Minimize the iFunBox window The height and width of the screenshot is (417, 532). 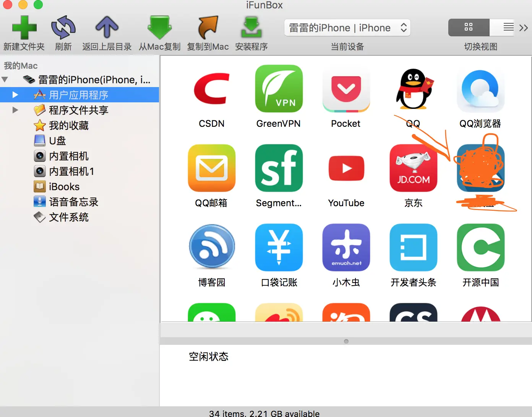pyautogui.click(x=23, y=5)
